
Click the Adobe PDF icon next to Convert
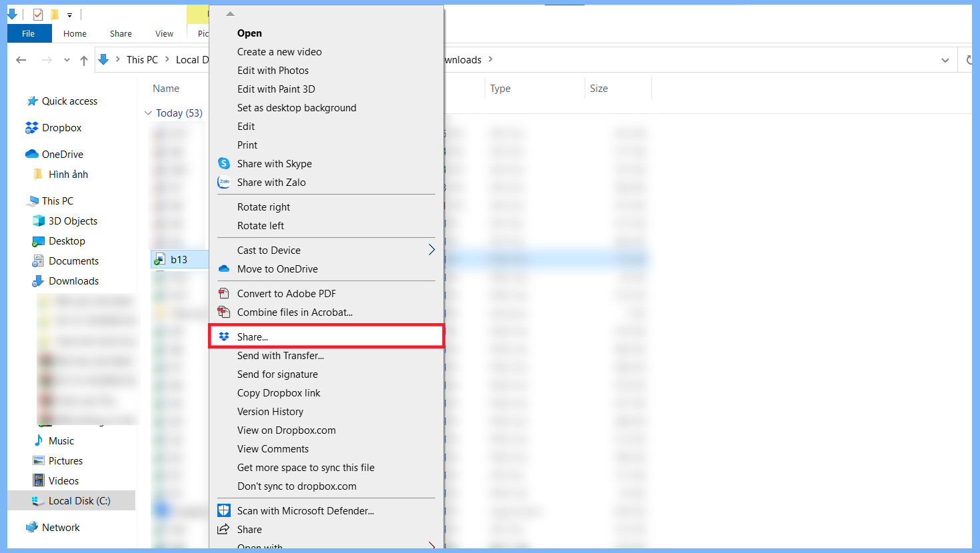(224, 293)
